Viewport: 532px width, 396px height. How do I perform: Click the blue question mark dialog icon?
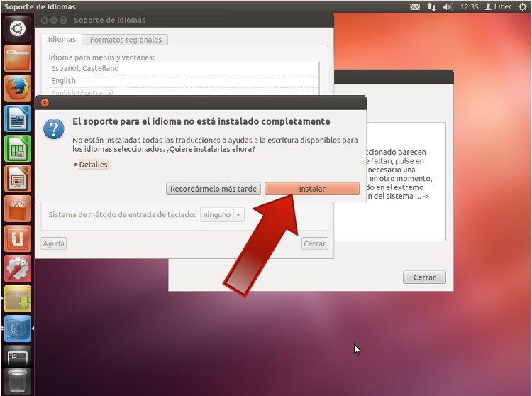coord(54,129)
